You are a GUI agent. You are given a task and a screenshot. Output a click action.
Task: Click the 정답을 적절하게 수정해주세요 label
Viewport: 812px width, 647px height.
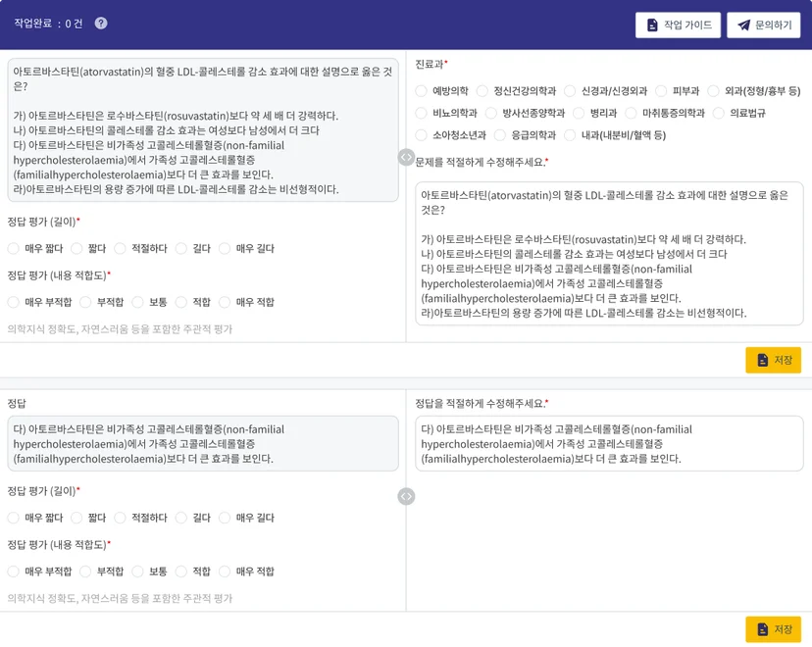tap(482, 403)
